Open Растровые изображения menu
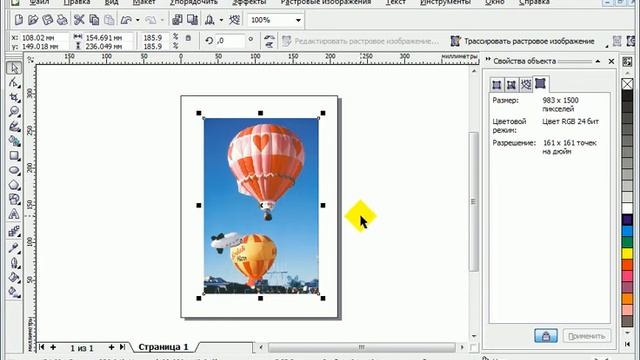This screenshot has height=360, width=640. [326, 2]
